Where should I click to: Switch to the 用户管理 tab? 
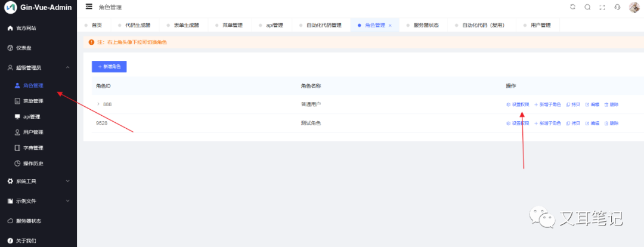tap(538, 25)
